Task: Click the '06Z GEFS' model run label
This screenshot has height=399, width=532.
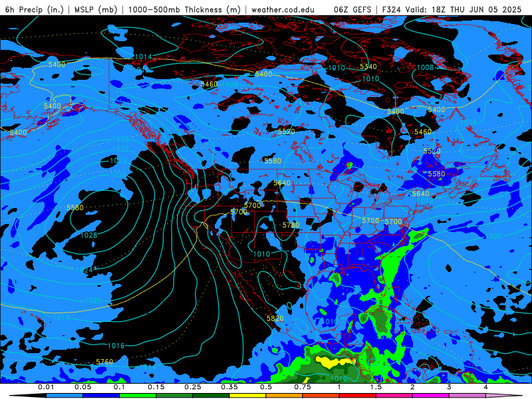Action: click(x=353, y=9)
